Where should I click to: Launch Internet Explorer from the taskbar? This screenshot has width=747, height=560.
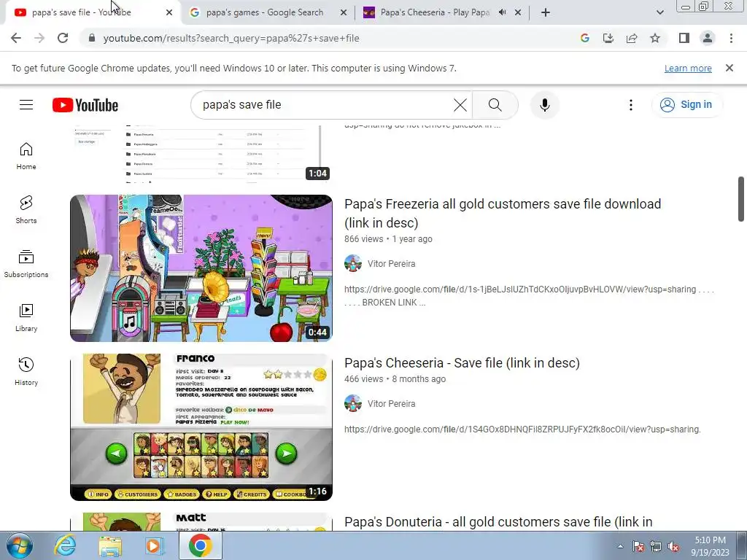click(x=65, y=545)
